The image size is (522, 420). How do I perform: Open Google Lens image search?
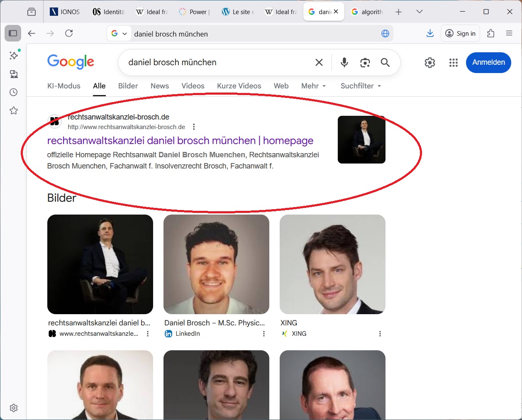365,62
